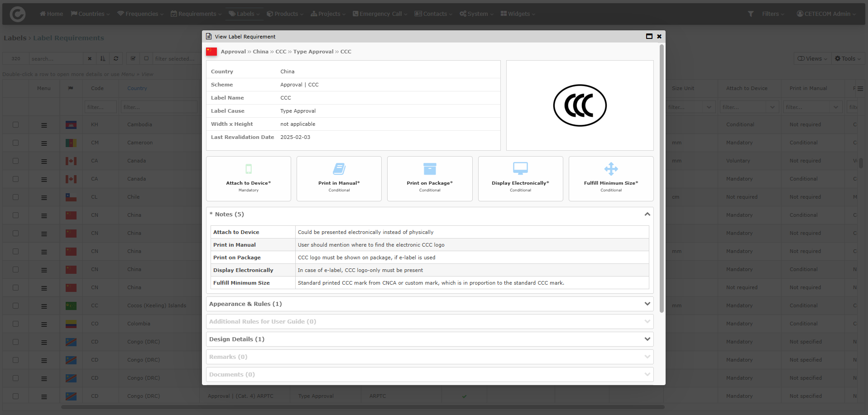Click the document icon in the dialog title bar
Image resolution: width=868 pixels, height=415 pixels.
coord(209,36)
